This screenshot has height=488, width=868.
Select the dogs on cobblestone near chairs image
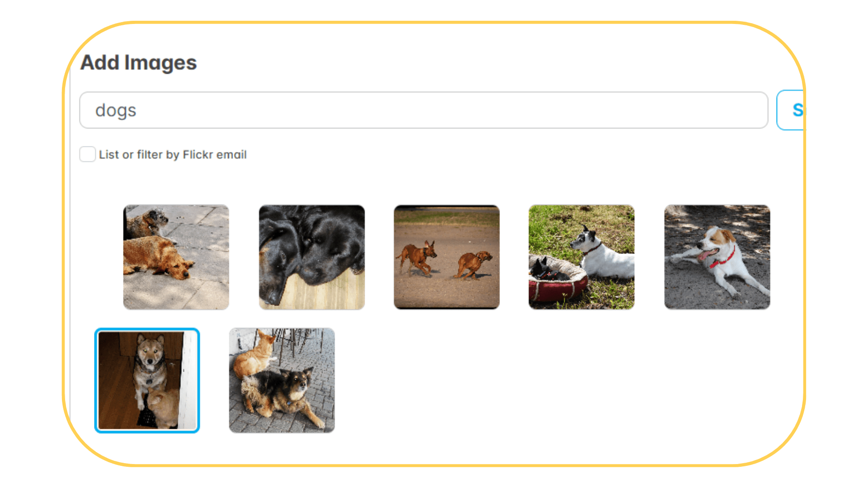pos(282,380)
